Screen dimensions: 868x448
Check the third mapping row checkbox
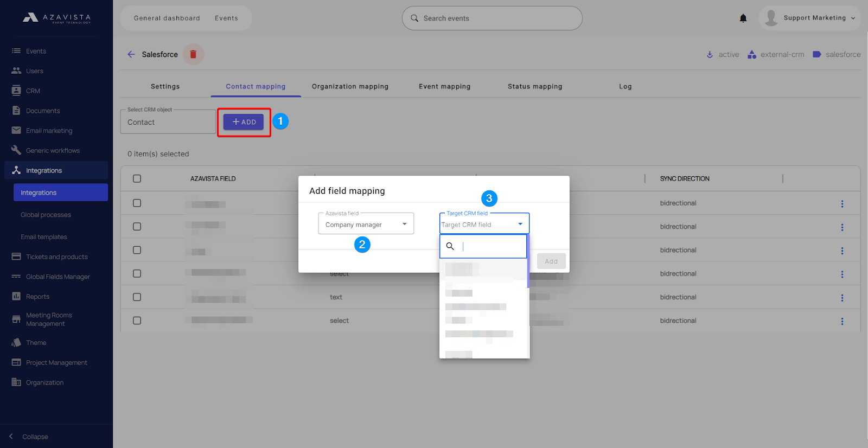point(137,250)
